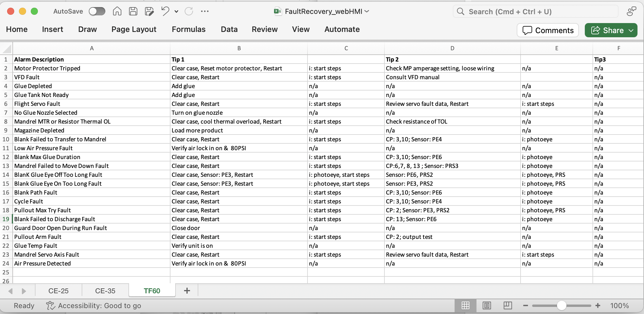Expand the Share button dropdown
The width and height of the screenshot is (644, 314).
631,30
